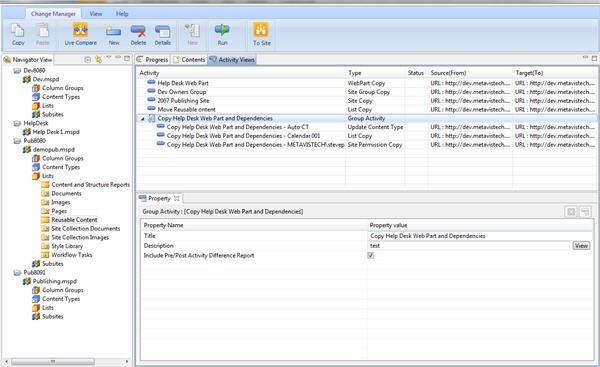600x367 pixels.
Task: Click the Publishing.mspd site icon
Action: pos(26,281)
